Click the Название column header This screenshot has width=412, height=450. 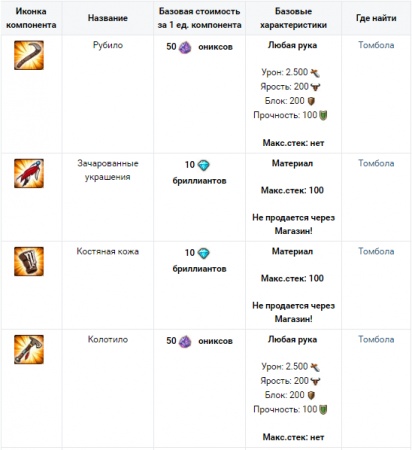(x=108, y=18)
